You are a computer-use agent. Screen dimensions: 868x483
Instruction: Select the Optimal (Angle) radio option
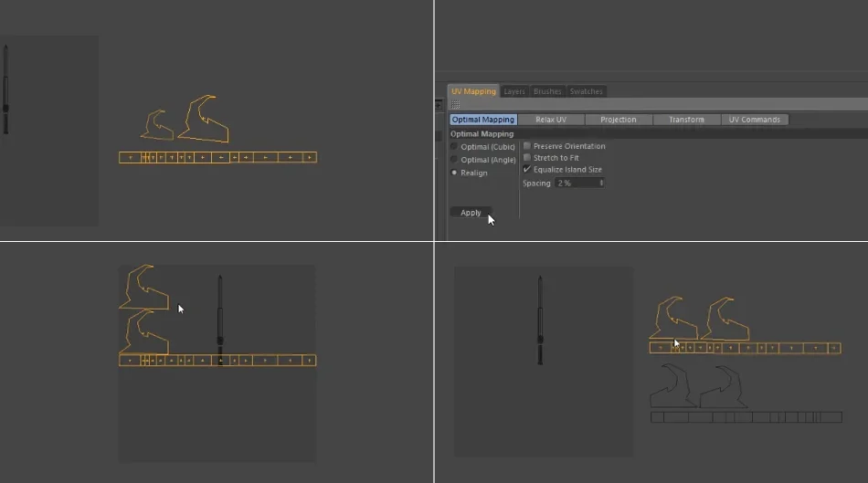pos(454,160)
